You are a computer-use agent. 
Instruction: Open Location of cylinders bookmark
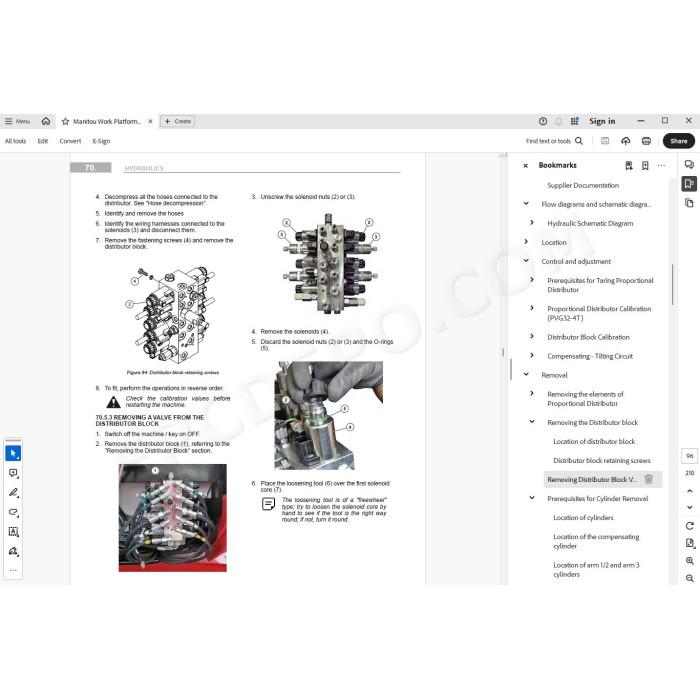[x=583, y=518]
